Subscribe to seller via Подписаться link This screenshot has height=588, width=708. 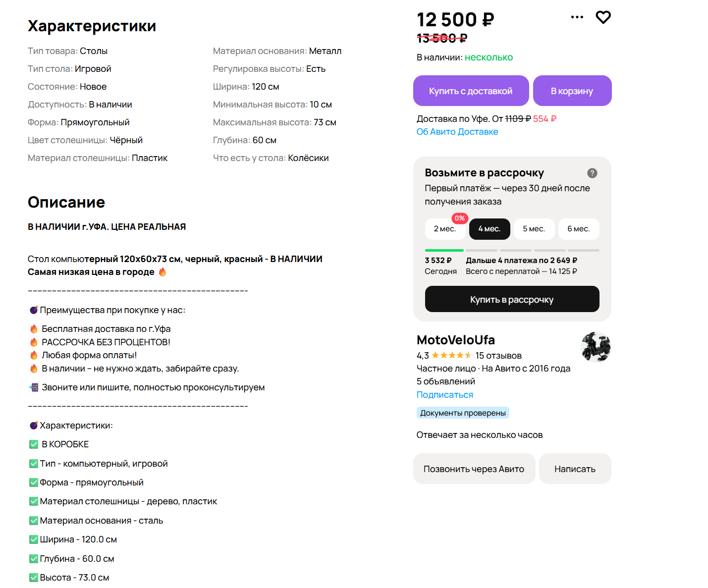click(445, 395)
